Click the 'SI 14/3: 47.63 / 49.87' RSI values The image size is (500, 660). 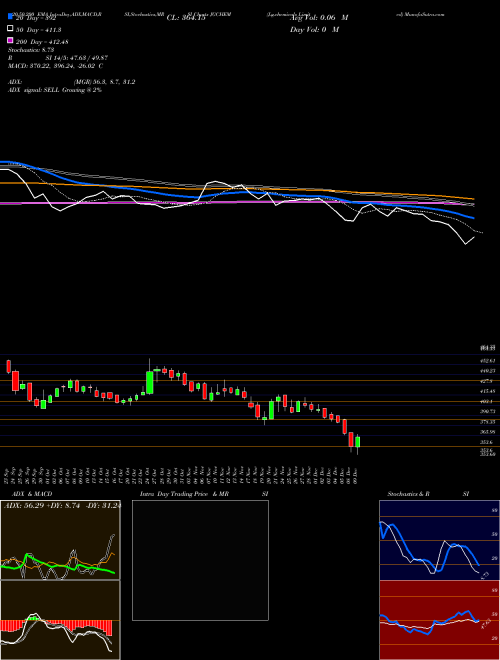pos(77,58)
